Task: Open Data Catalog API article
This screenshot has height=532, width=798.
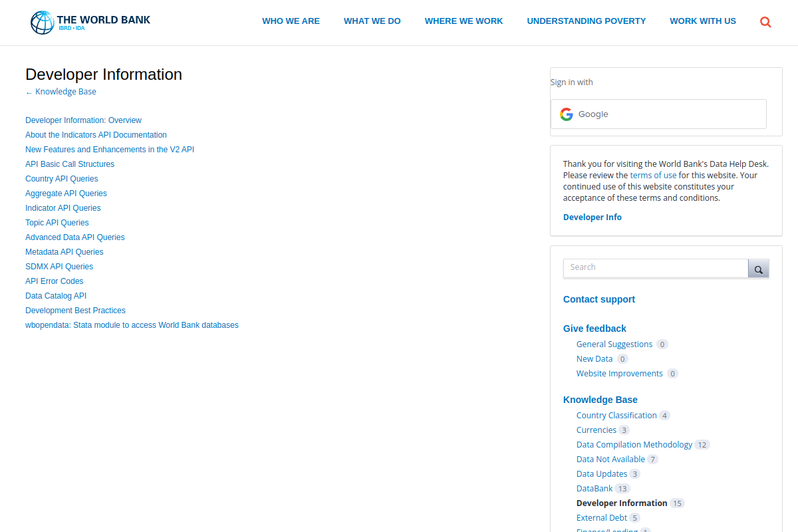Action: point(56,296)
